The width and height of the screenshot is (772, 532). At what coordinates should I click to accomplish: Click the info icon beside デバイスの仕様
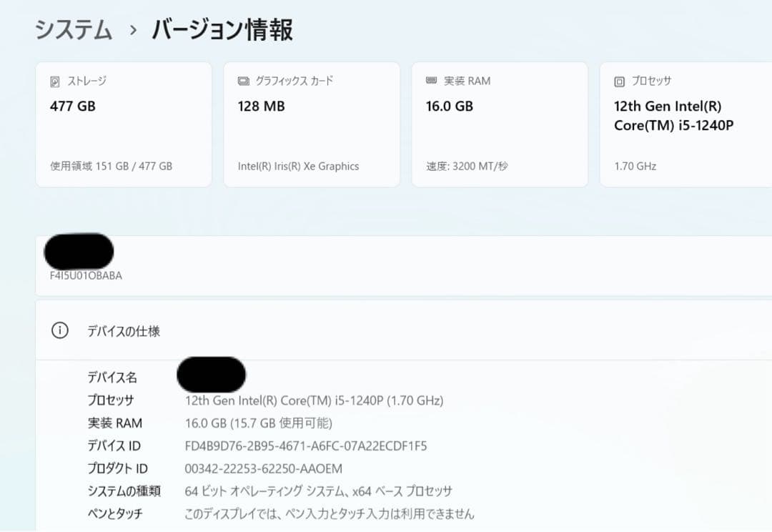(60, 331)
